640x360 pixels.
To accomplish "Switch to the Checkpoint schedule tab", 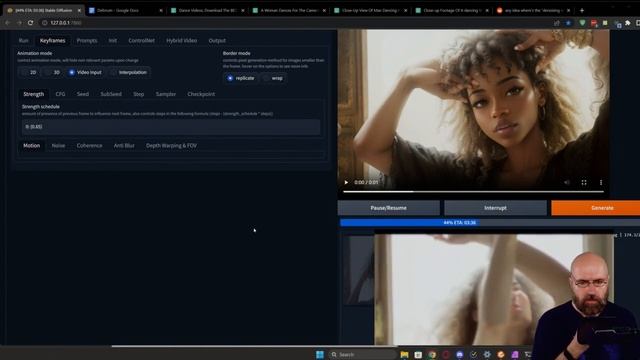I will point(201,94).
